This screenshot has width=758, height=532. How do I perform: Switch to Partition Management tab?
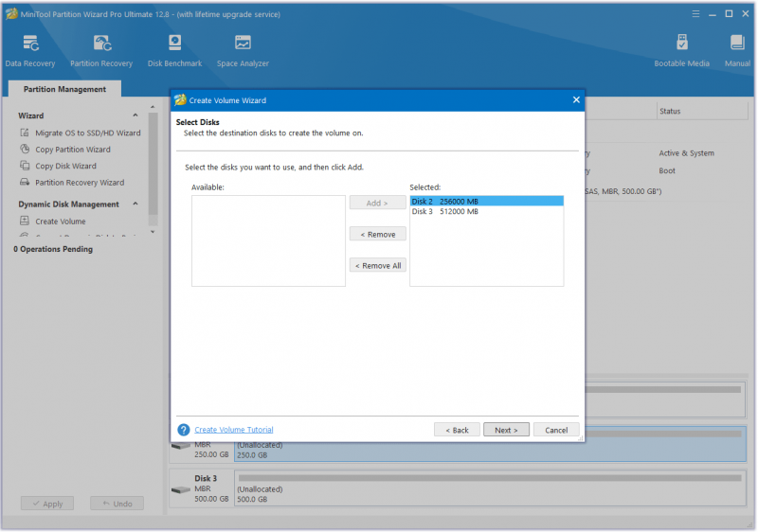pos(64,89)
